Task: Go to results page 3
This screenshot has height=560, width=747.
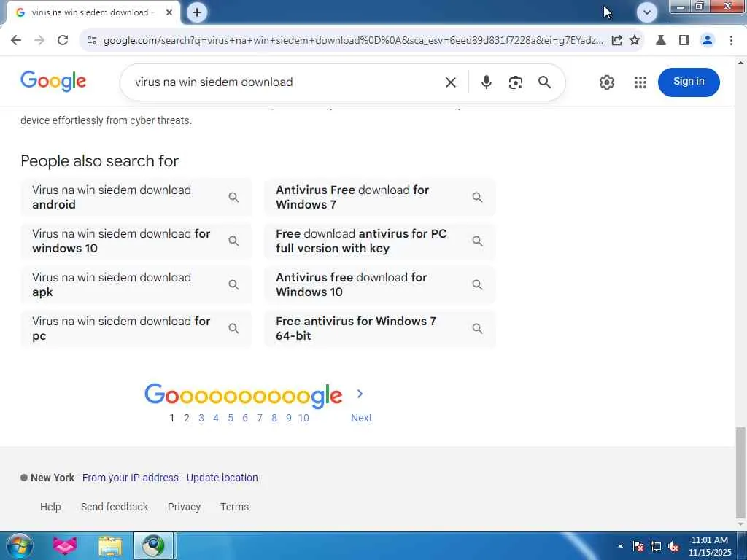Action: tap(201, 418)
